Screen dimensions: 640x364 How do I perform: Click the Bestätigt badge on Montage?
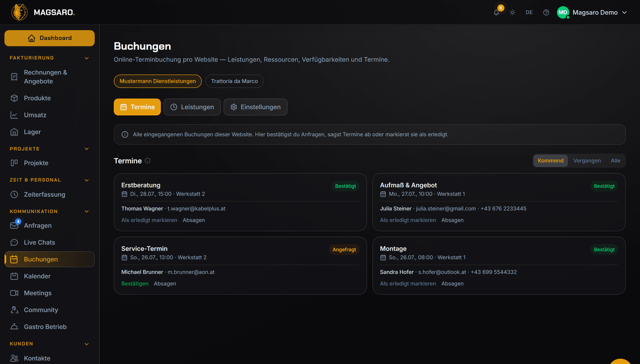[x=604, y=250]
